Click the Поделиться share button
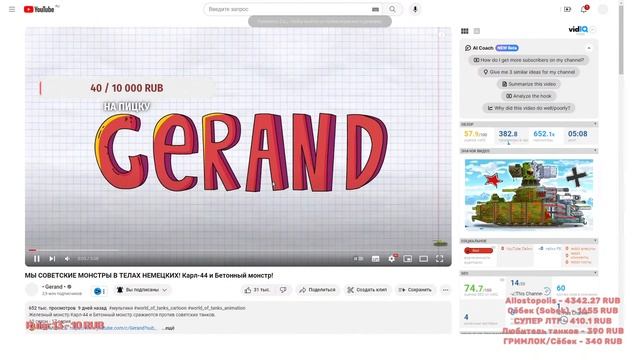The image size is (640, 360). (318, 290)
